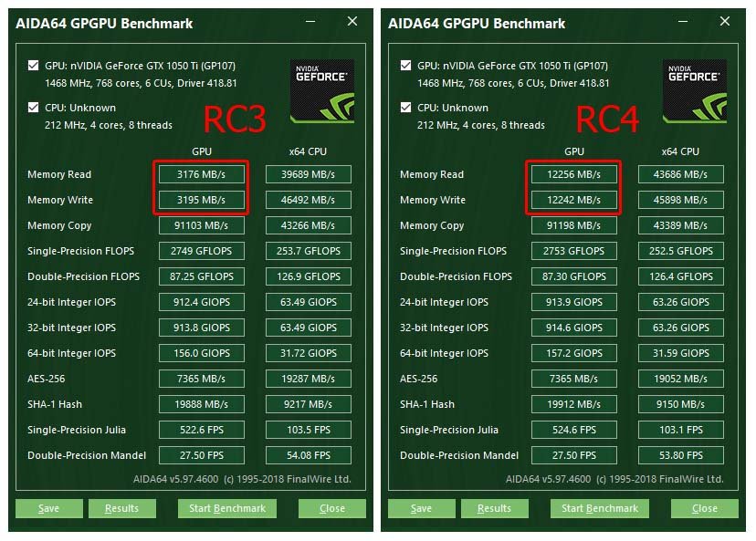Open Results in the RC3 benchmark window

(122, 508)
